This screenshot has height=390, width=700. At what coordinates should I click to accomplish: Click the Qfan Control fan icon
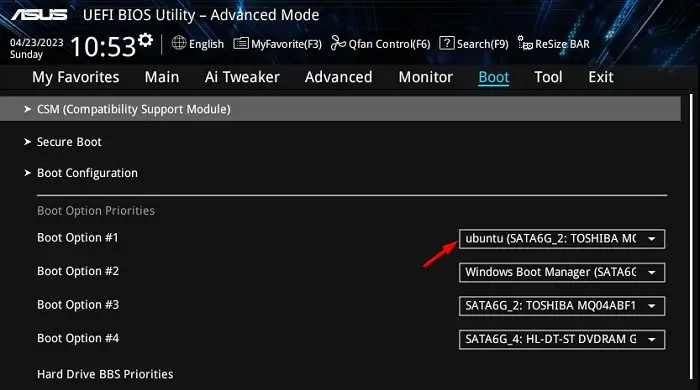coord(338,43)
